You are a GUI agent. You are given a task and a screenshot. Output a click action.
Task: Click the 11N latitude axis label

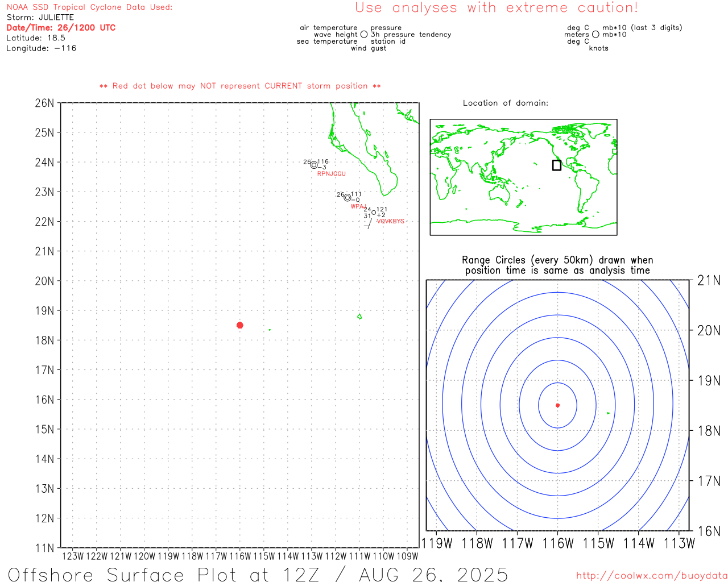coord(45,548)
